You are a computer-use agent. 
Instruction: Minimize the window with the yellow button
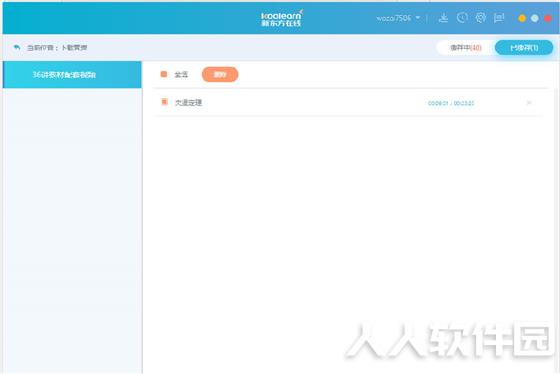(x=522, y=18)
